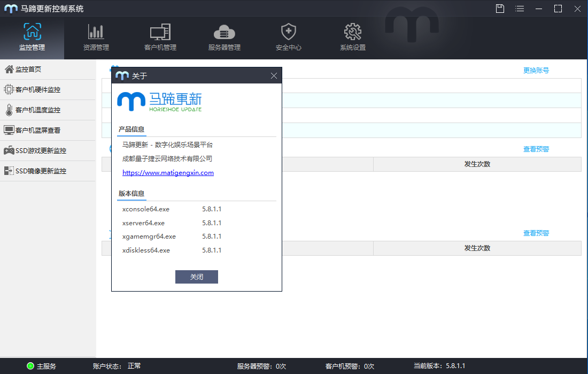
Task: Click 账户状态: 正常 in status bar
Action: 117,366
